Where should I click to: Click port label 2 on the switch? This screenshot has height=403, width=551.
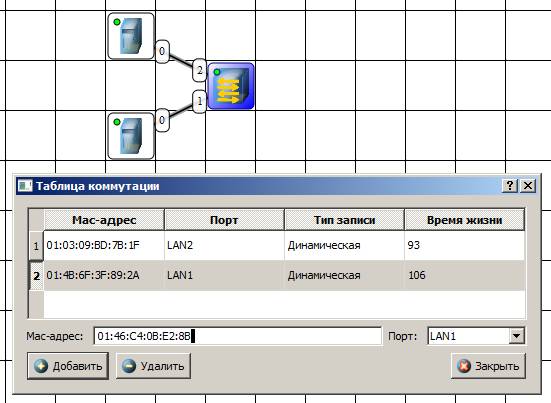[200, 70]
